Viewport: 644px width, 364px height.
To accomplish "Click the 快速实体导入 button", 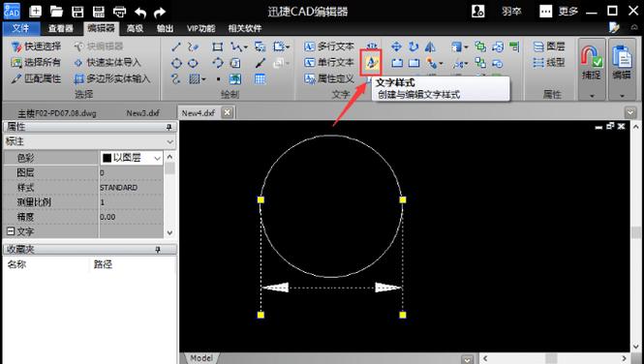I will pyautogui.click(x=107, y=62).
